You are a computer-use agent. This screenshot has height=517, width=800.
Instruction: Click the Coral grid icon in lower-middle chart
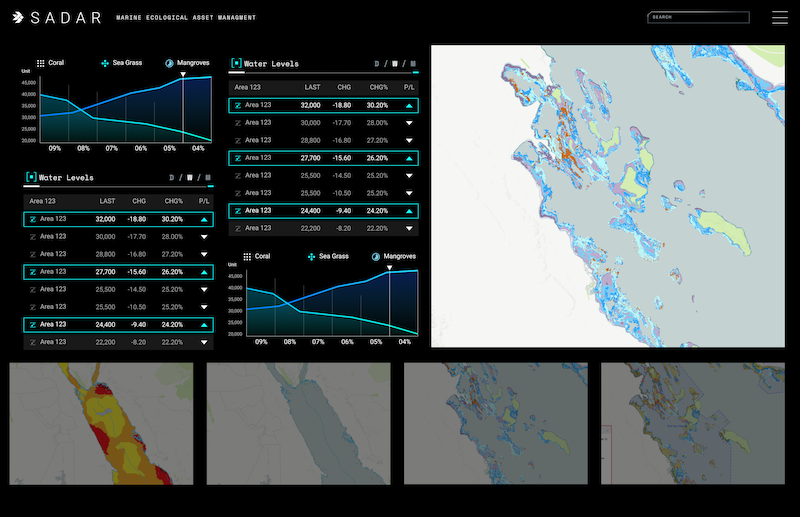pyautogui.click(x=247, y=257)
